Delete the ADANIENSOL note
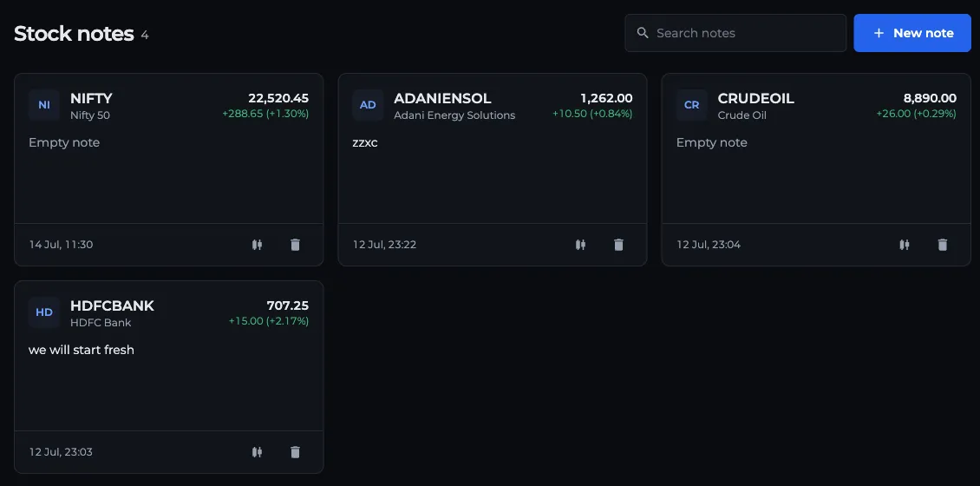 coord(618,245)
